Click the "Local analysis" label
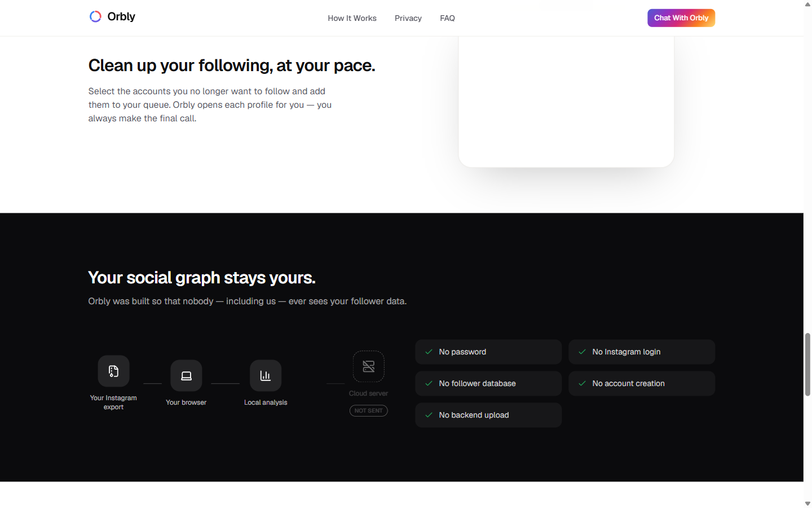The height and width of the screenshot is (508, 812). (266, 402)
